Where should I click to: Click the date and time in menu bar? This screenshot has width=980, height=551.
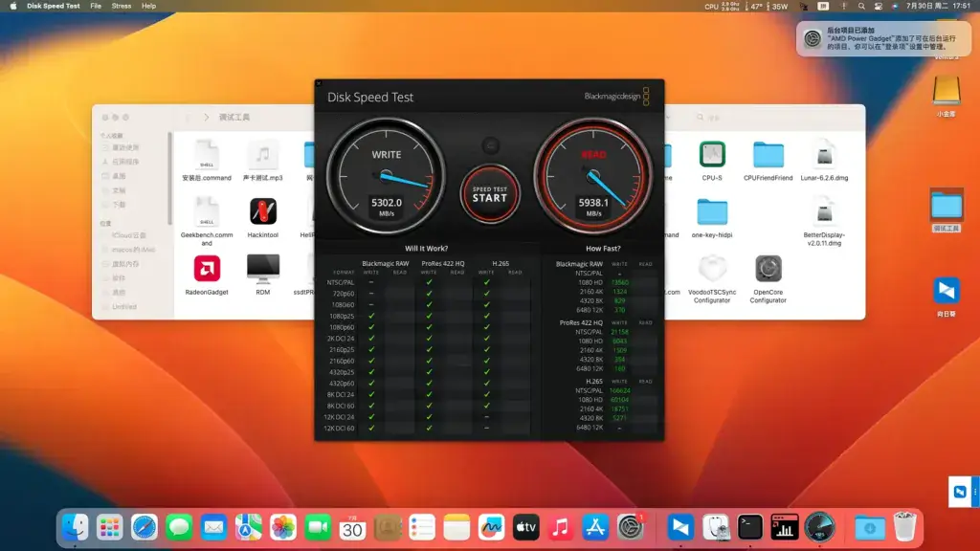point(938,6)
